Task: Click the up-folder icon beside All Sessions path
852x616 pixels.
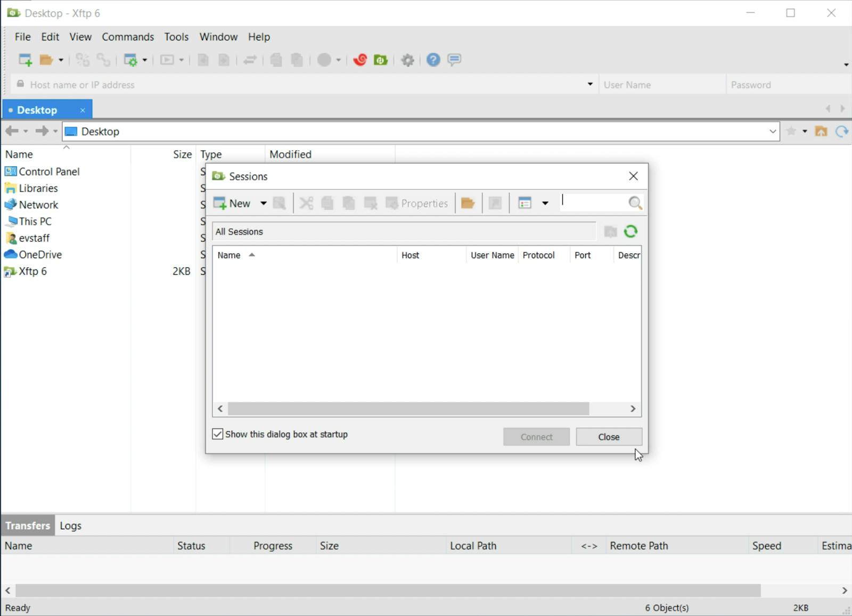Action: [610, 232]
